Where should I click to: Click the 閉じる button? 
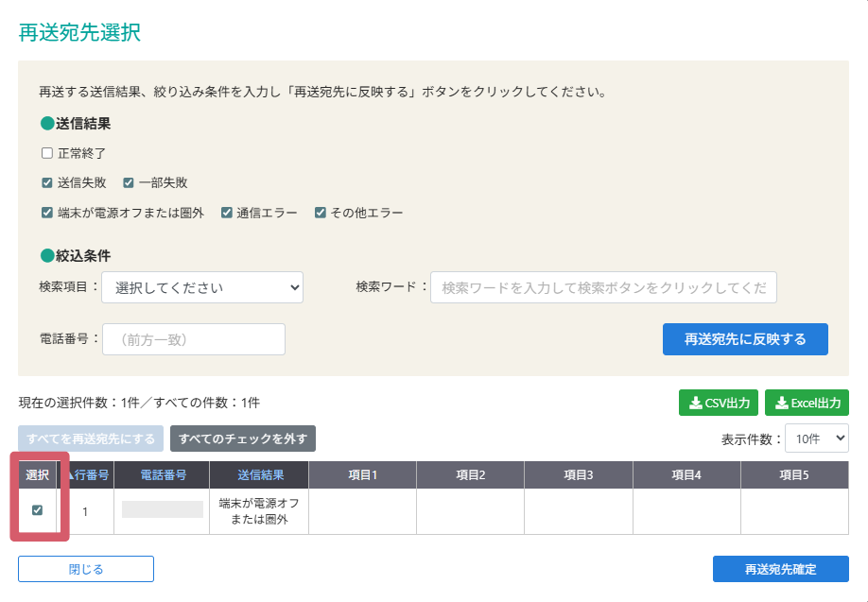[85, 568]
